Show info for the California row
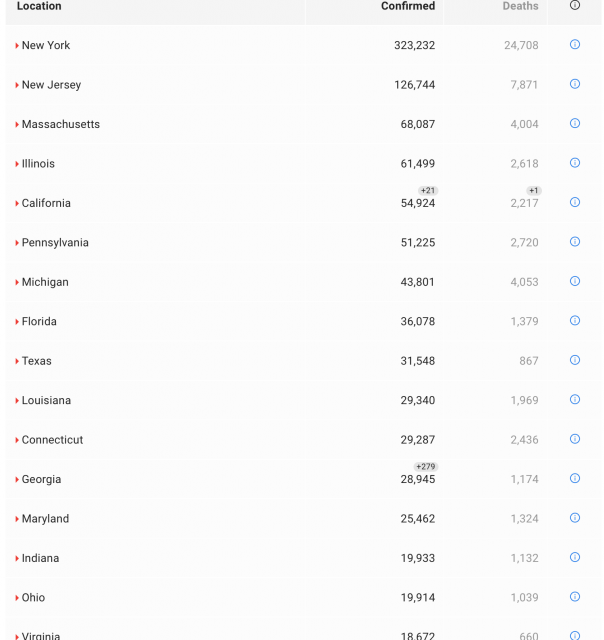Image resolution: width=604 pixels, height=640 pixels. [x=575, y=202]
